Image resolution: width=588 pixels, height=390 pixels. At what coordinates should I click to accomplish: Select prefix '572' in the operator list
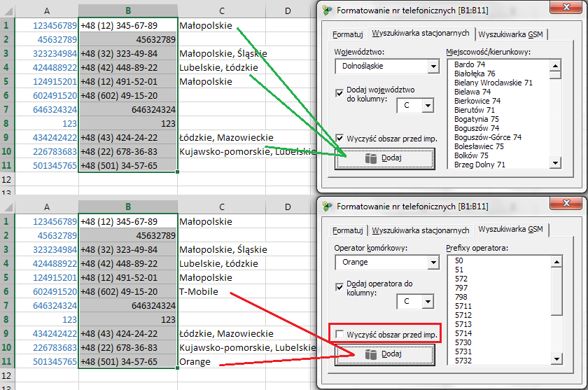[x=461, y=279]
